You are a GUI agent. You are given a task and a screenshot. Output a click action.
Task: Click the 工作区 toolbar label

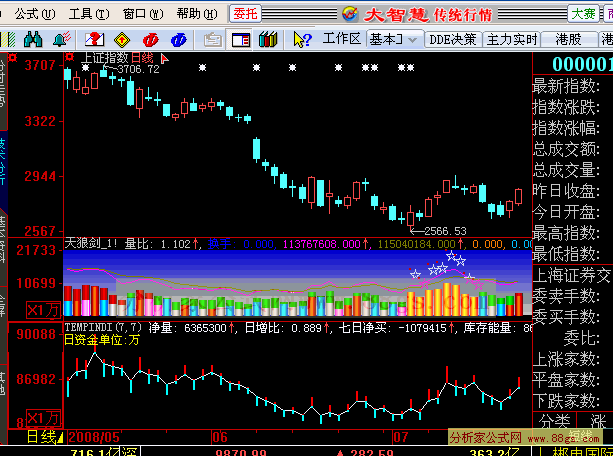coord(341,39)
